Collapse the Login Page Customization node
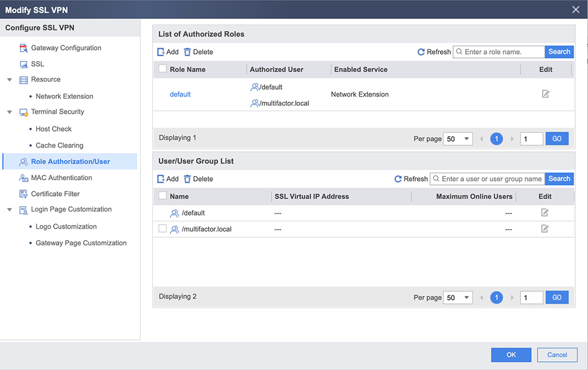The height and width of the screenshot is (370, 588). pyautogui.click(x=10, y=210)
